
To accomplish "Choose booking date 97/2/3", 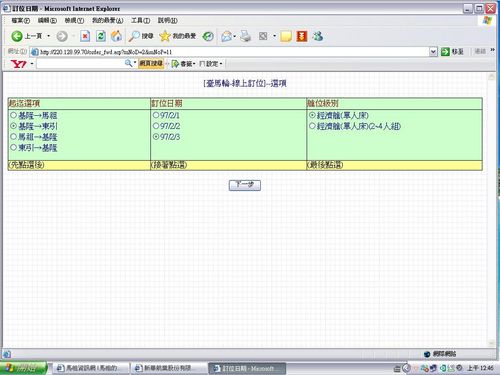I will [156, 137].
